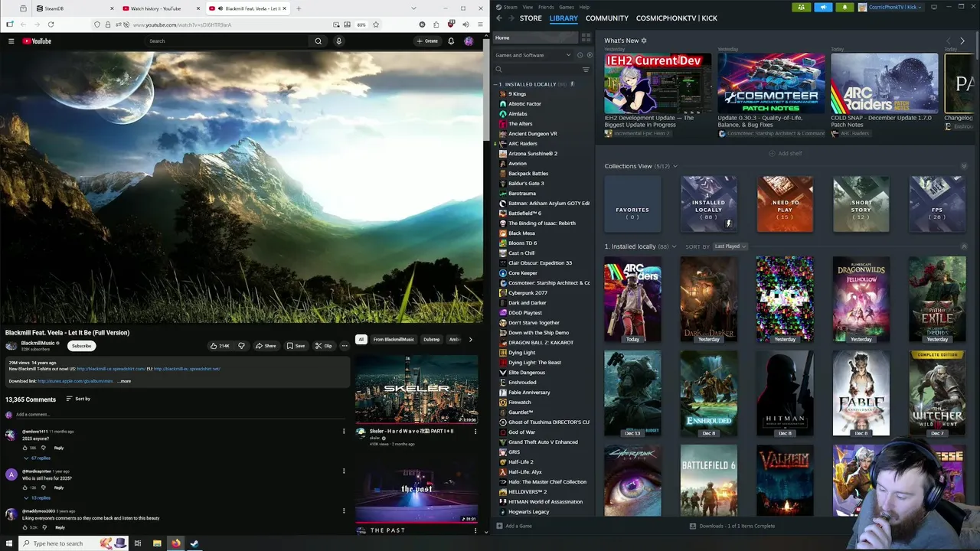Click the YouTube search input field
This screenshot has height=551, width=980.
click(227, 41)
